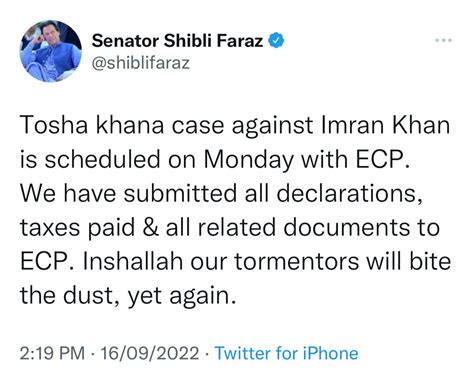Viewport: 474px width, 374px height.
Task: Click the word Monday in the tweet
Action: coord(248,160)
